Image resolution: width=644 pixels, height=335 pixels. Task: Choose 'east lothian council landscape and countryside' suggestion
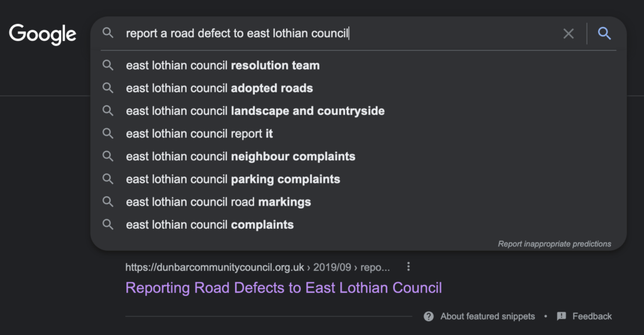coord(255,111)
